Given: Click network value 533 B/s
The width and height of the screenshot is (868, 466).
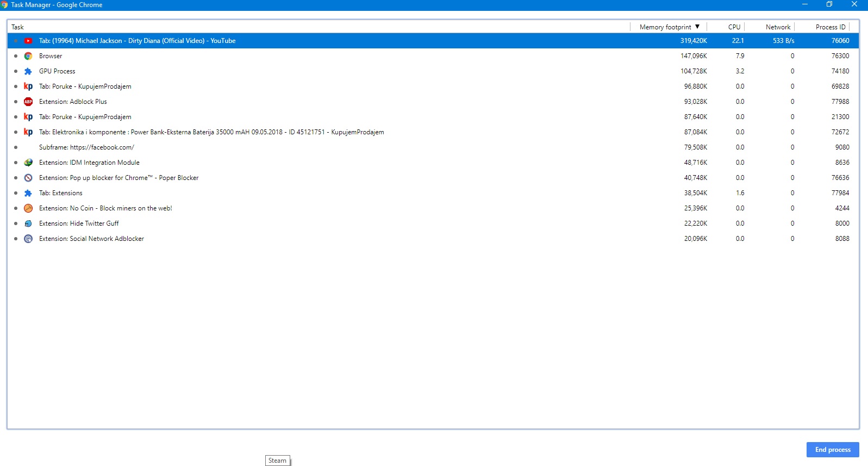Looking at the screenshot, I should (784, 41).
